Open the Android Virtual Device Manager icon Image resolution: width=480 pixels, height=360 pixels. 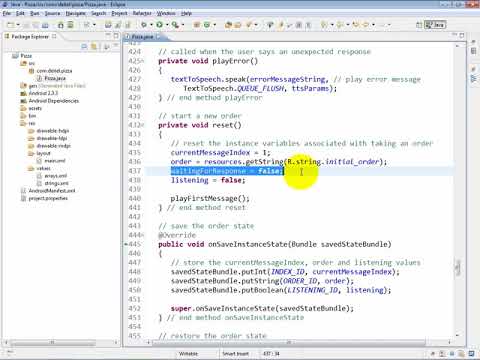tap(70, 25)
